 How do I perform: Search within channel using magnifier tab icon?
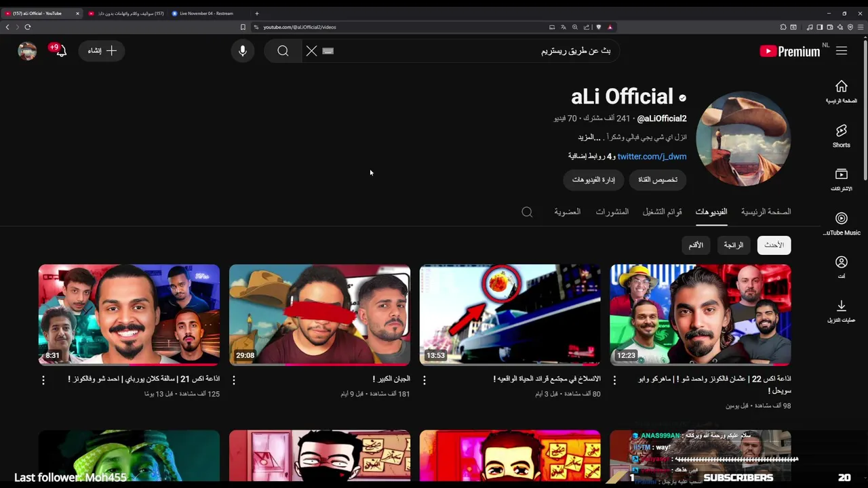coord(527,212)
